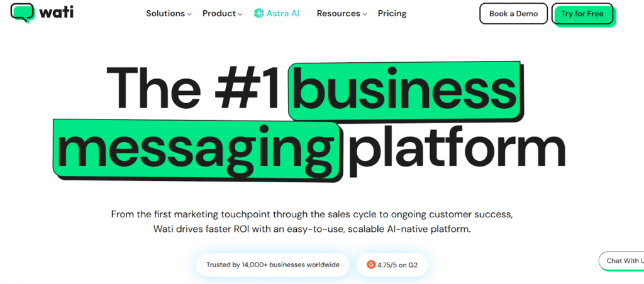The image size is (644, 284).
Task: Open the Solutions menu
Action: tap(165, 13)
